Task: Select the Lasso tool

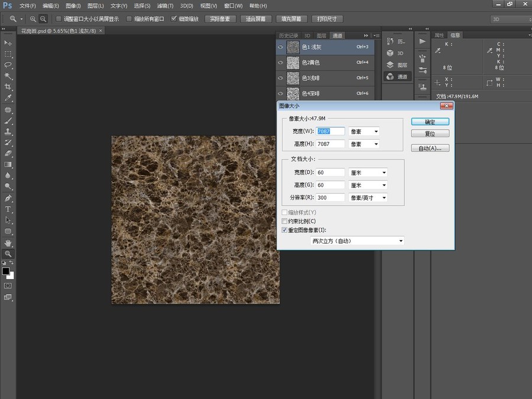Action: 8,65
